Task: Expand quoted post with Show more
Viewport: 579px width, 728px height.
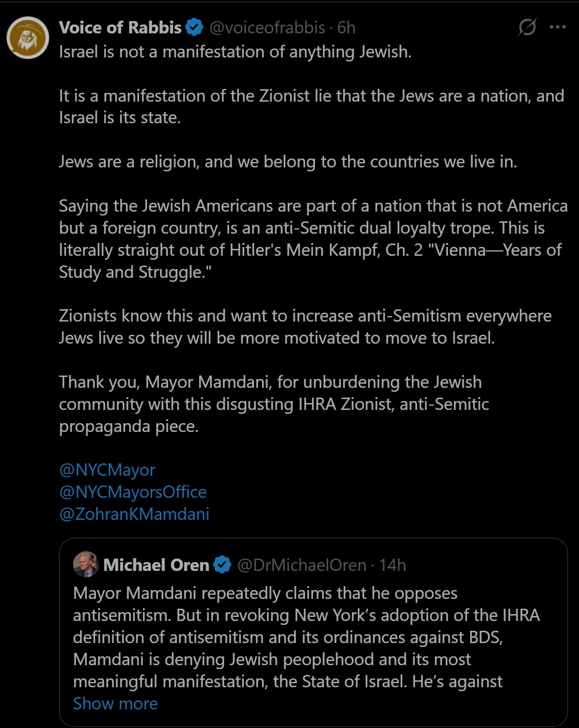Action: click(115, 703)
